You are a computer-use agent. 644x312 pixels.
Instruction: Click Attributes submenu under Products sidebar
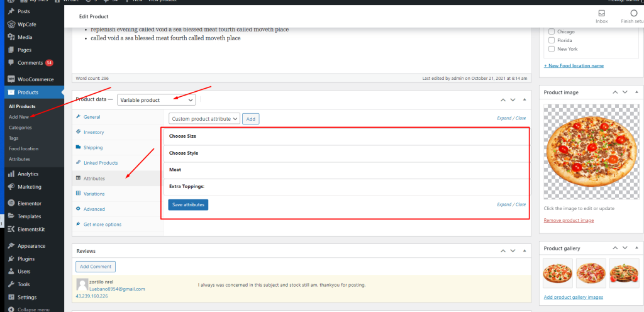point(19,159)
